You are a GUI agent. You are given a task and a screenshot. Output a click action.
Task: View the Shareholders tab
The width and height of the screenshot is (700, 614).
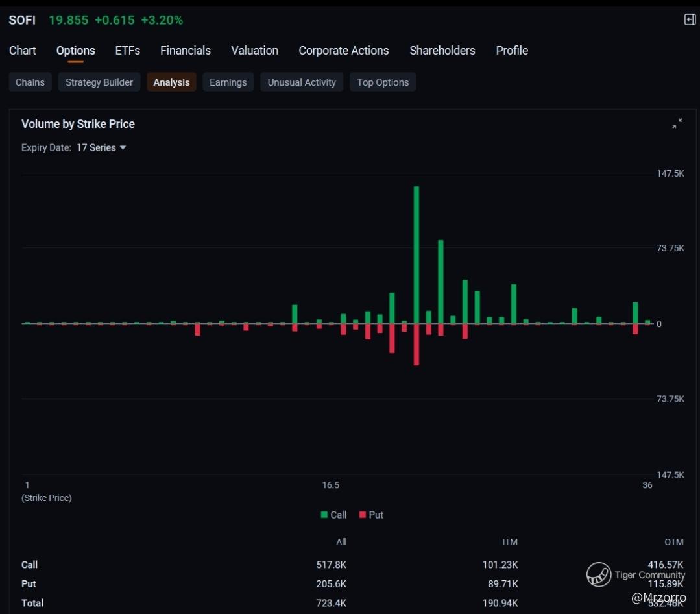pyautogui.click(x=442, y=51)
